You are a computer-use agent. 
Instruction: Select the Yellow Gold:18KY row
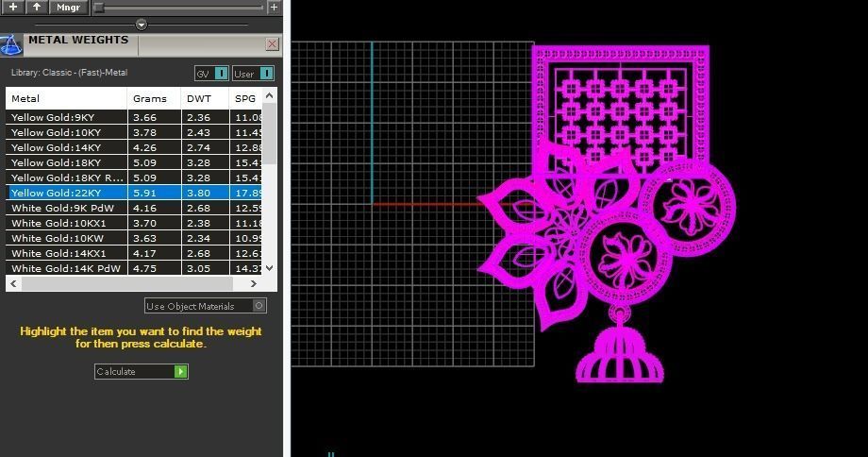coord(134,162)
